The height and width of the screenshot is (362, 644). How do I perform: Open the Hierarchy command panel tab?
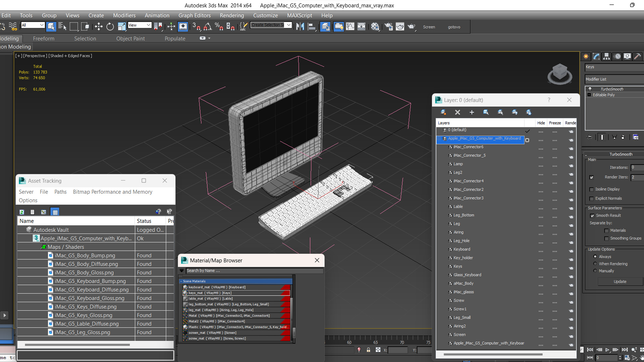(606, 56)
